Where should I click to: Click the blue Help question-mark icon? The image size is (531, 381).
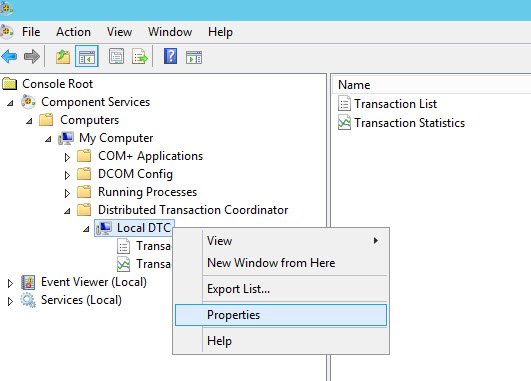pyautogui.click(x=170, y=56)
